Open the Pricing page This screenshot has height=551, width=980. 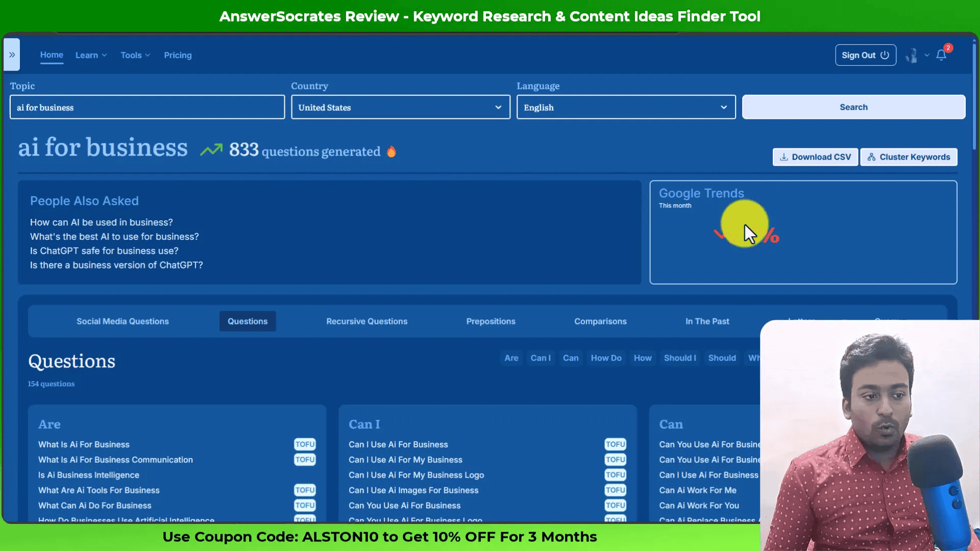pos(178,55)
